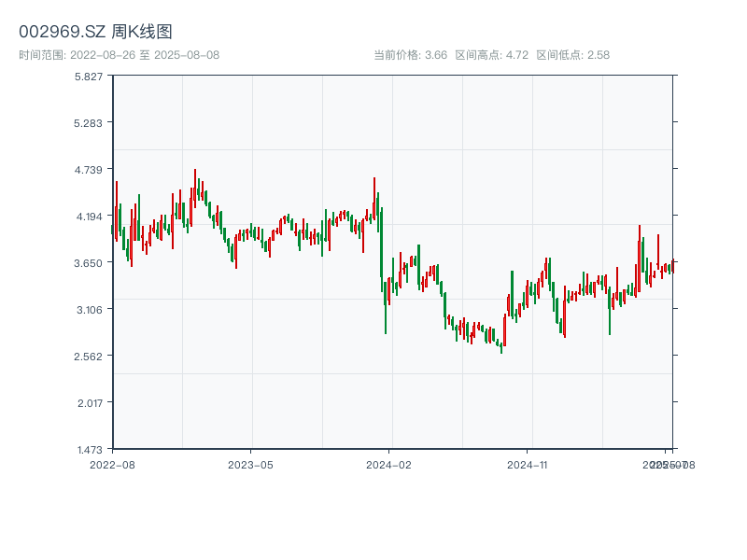Click the 当前价格 3.66 label
This screenshot has width=747, height=560.
pyautogui.click(x=410, y=55)
